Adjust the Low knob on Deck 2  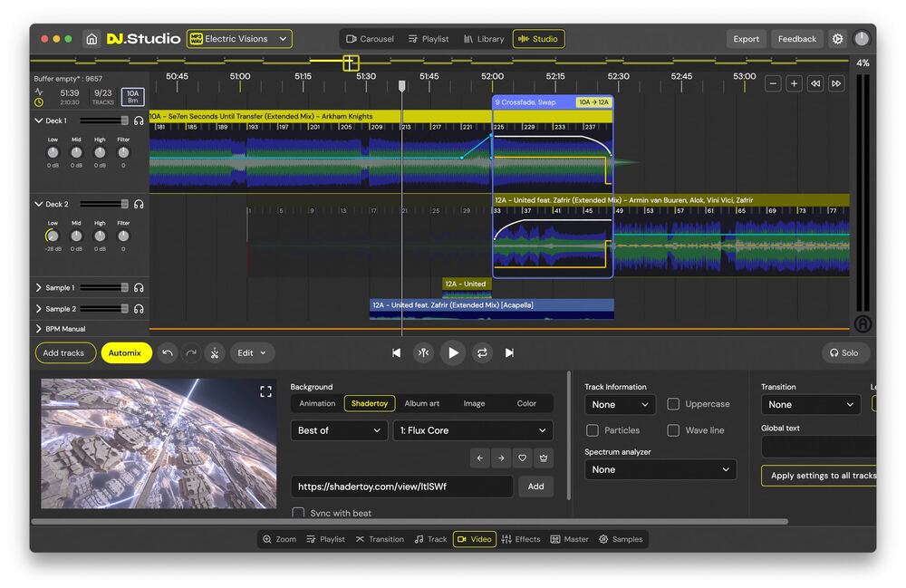(x=52, y=235)
